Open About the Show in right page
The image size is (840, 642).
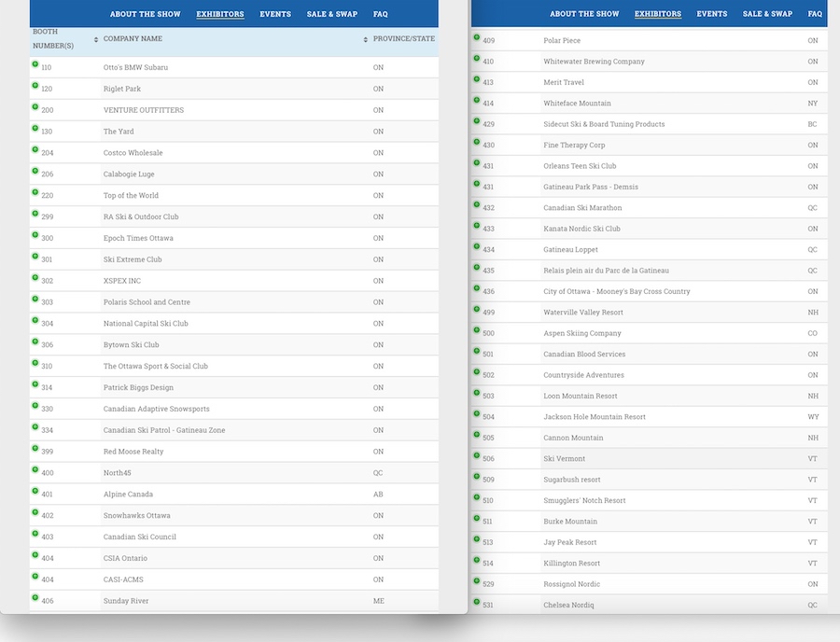(x=584, y=13)
